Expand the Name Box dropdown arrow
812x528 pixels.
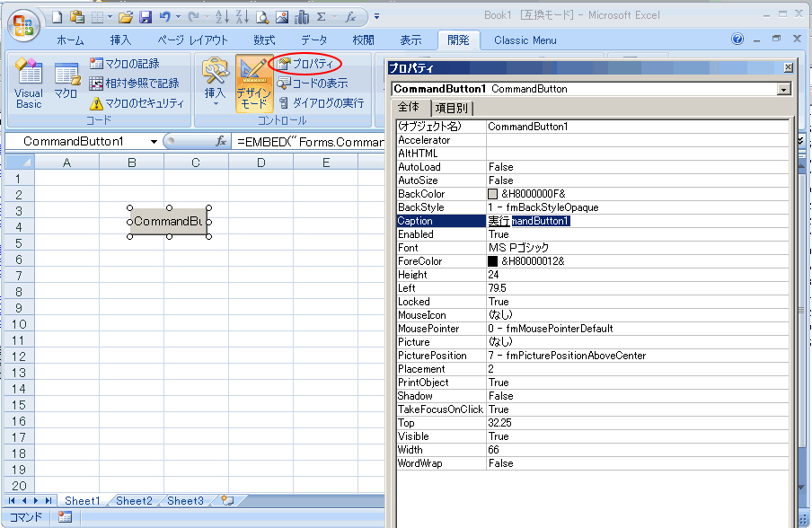coord(154,142)
